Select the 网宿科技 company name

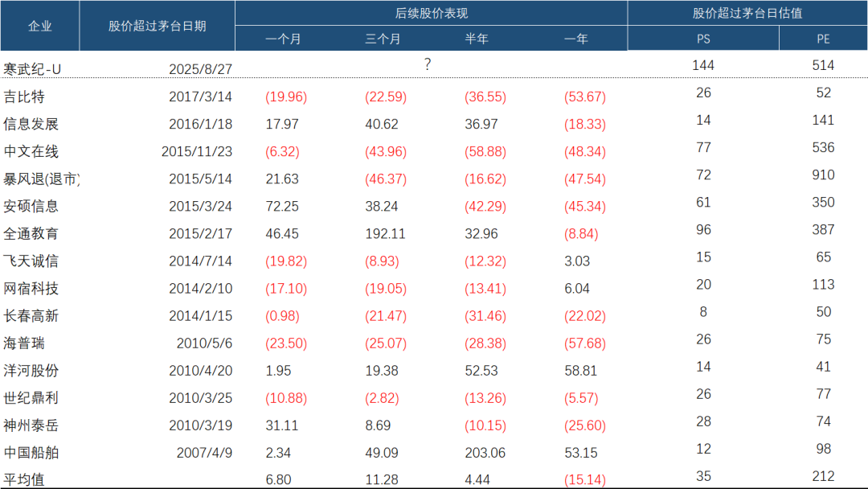click(31, 289)
